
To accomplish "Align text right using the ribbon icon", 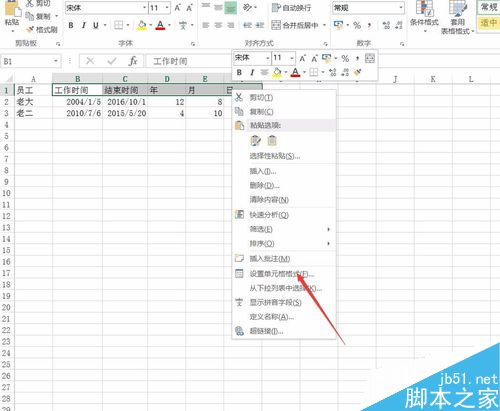I will pyautogui.click(x=231, y=25).
